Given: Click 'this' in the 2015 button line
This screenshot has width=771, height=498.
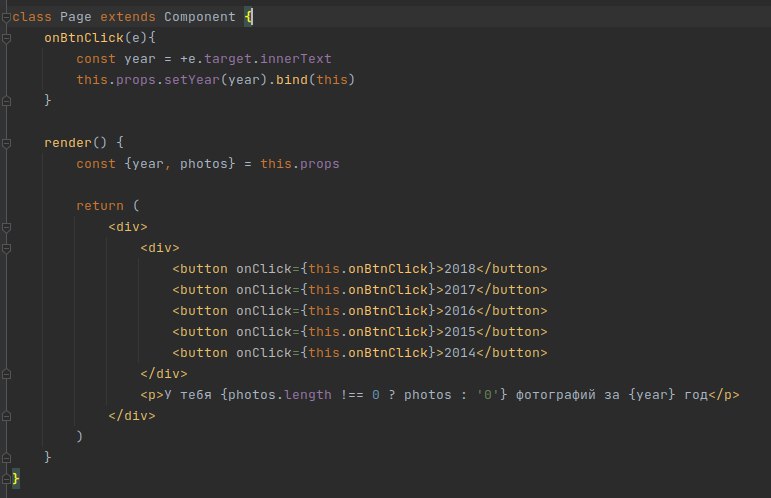Looking at the screenshot, I should [324, 332].
